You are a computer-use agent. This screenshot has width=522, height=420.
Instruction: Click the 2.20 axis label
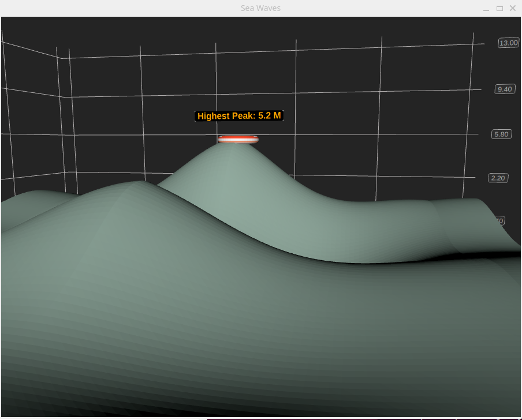pos(498,178)
